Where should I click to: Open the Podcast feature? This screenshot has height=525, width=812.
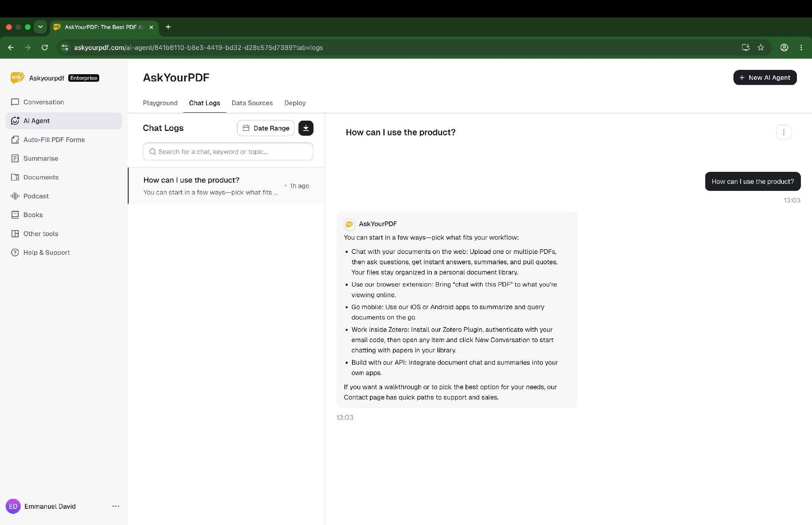click(x=64, y=196)
